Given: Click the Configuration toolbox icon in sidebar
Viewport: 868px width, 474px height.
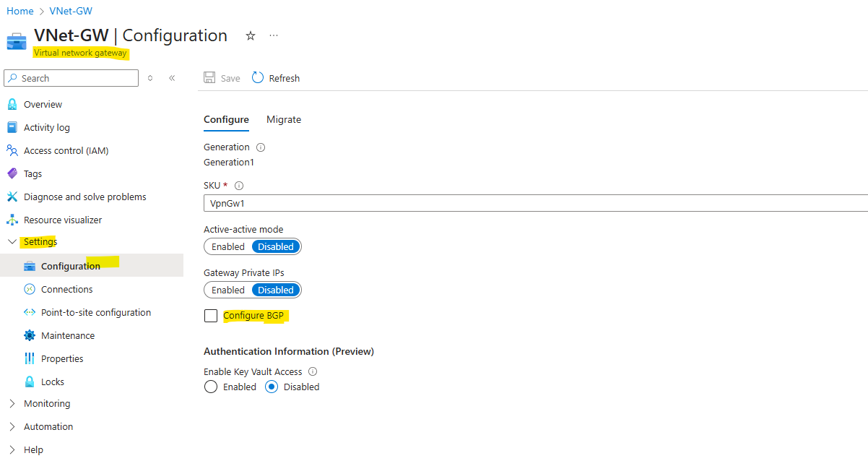Looking at the screenshot, I should tap(30, 266).
